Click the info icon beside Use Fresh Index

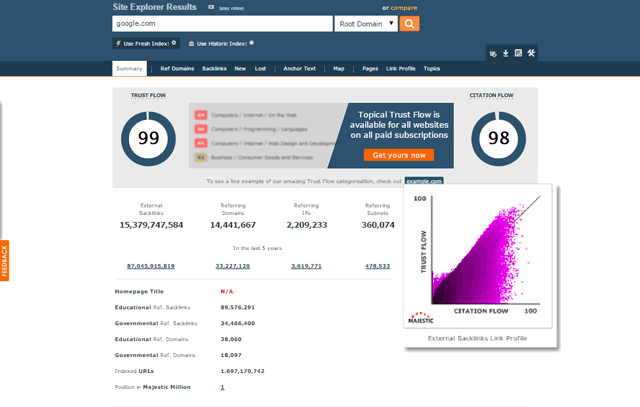coord(174,43)
